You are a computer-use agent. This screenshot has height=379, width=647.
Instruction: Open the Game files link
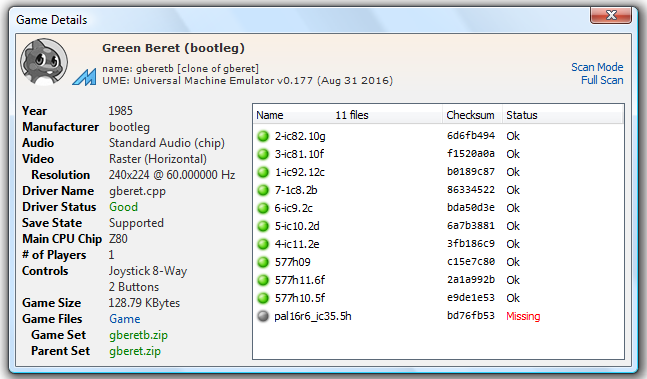pos(125,319)
